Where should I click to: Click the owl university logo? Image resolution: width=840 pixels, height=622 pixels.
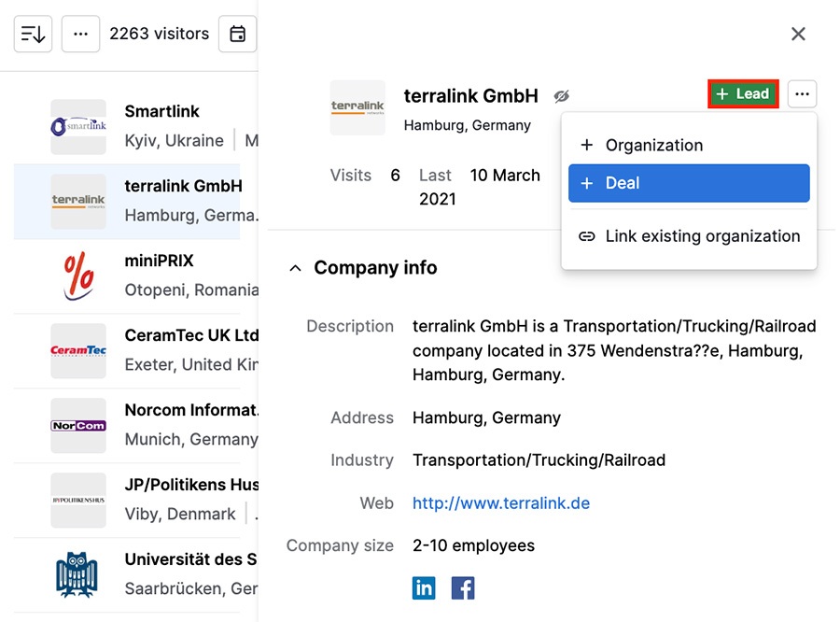click(77, 574)
